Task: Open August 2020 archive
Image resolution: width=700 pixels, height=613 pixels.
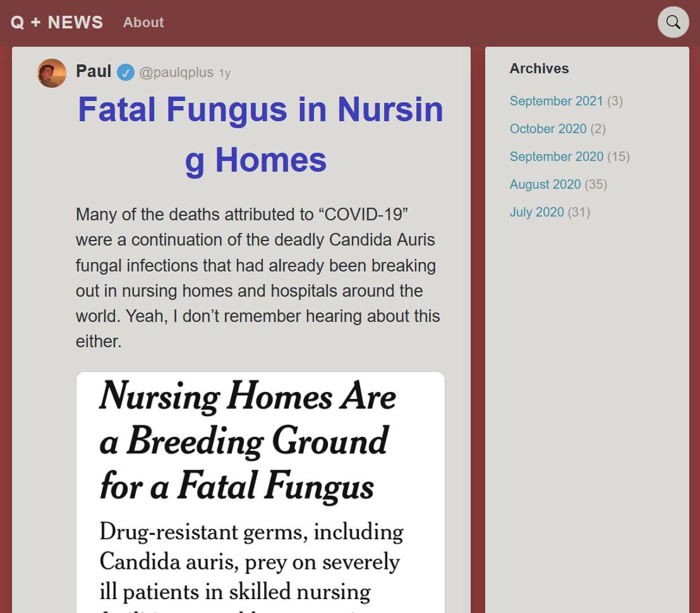Action: point(545,184)
